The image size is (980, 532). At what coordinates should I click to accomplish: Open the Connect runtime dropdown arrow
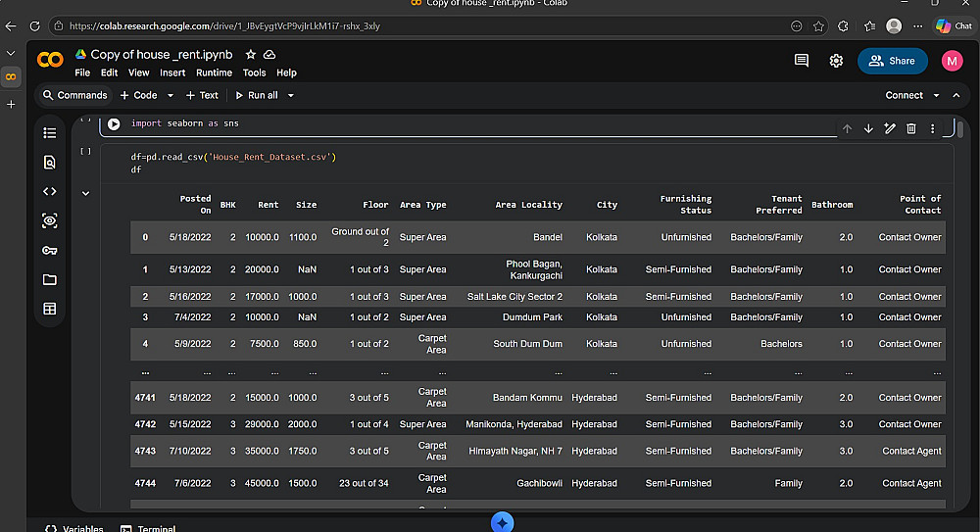pyautogui.click(x=936, y=96)
